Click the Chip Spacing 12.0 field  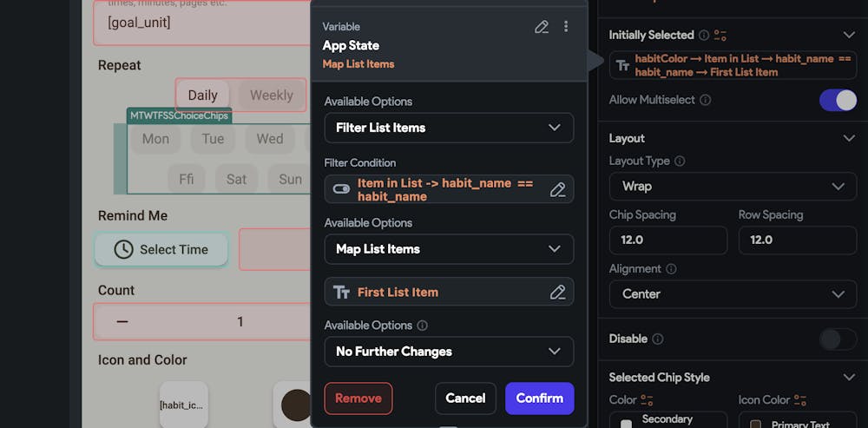click(668, 240)
